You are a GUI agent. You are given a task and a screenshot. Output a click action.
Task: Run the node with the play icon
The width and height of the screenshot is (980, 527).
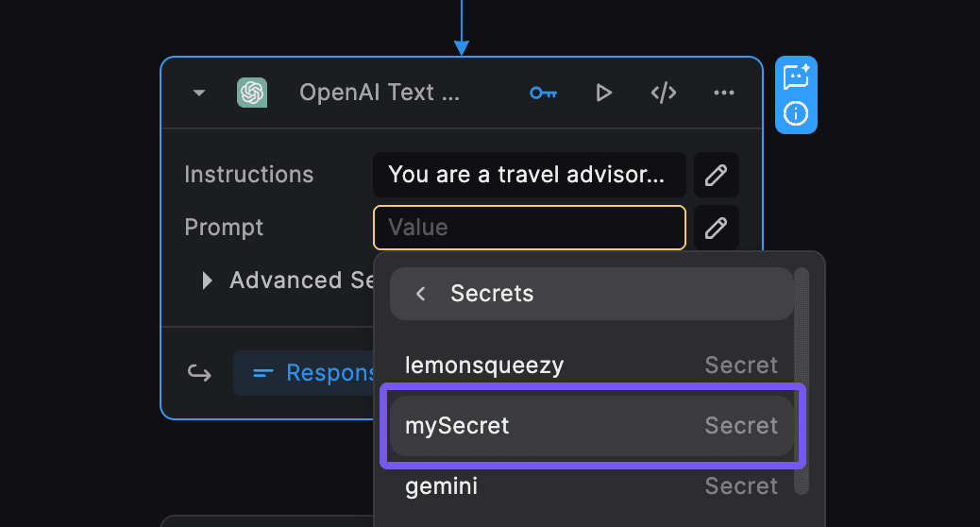click(x=603, y=93)
